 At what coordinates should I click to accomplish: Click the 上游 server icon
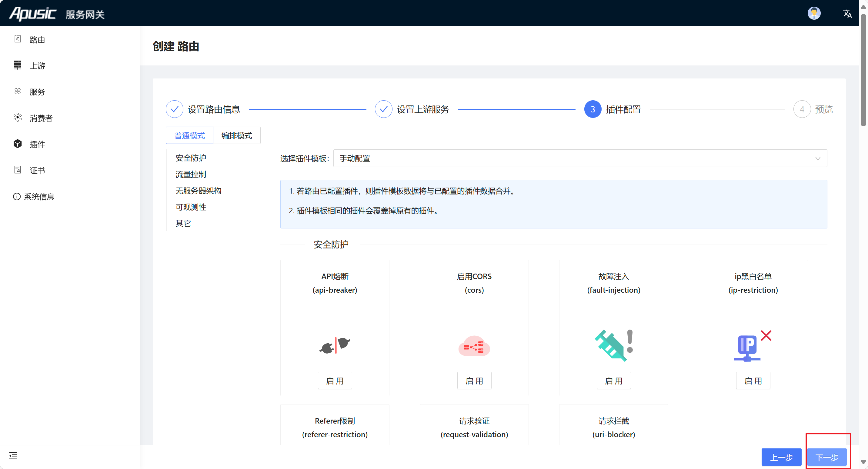point(18,65)
